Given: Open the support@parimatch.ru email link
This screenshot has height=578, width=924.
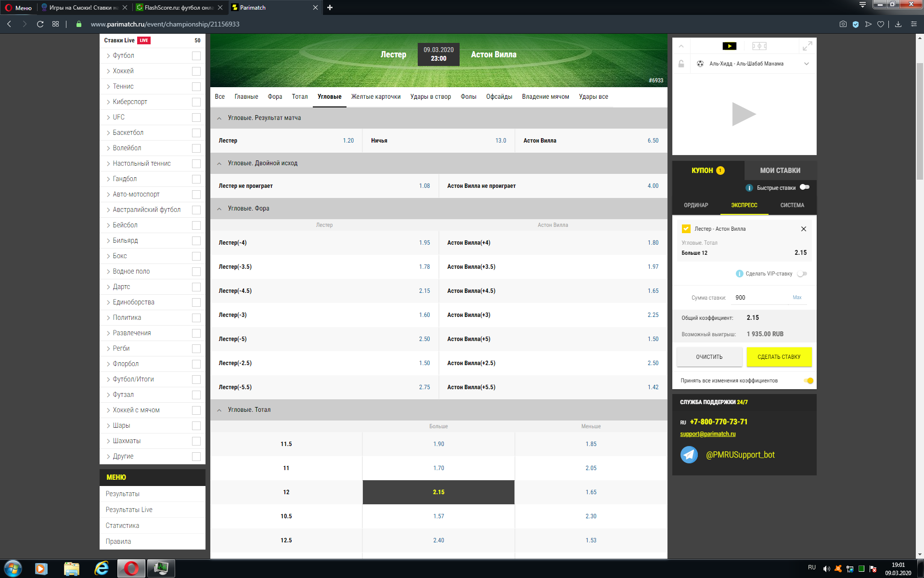Looking at the screenshot, I should [x=707, y=434].
